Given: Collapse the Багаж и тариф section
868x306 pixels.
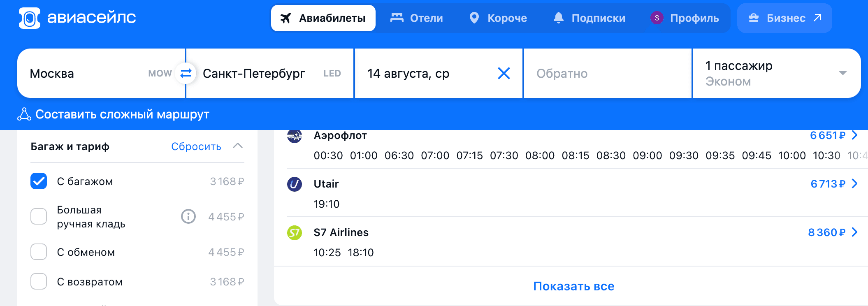Looking at the screenshot, I should 238,146.
